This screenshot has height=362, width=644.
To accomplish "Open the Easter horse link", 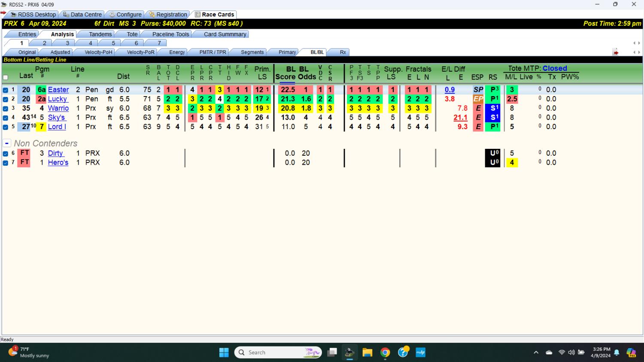I will [58, 90].
